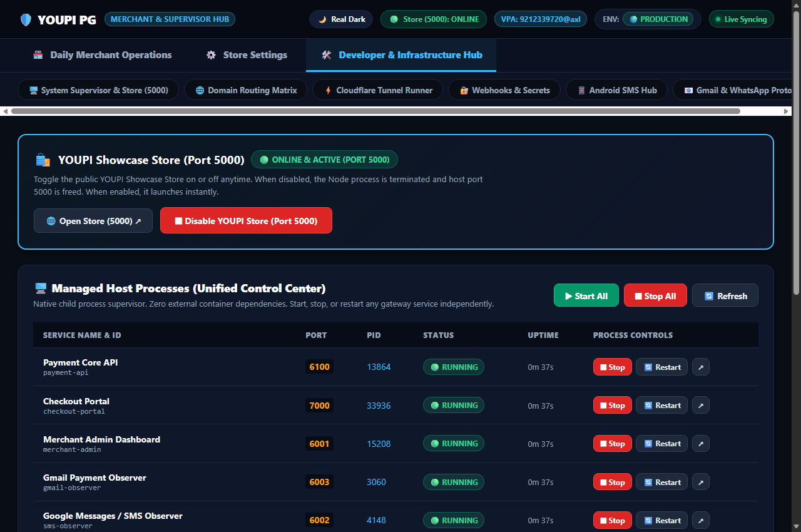Restart the Checkout Portal process
Screen dimensions: 801x532
pos(661,406)
